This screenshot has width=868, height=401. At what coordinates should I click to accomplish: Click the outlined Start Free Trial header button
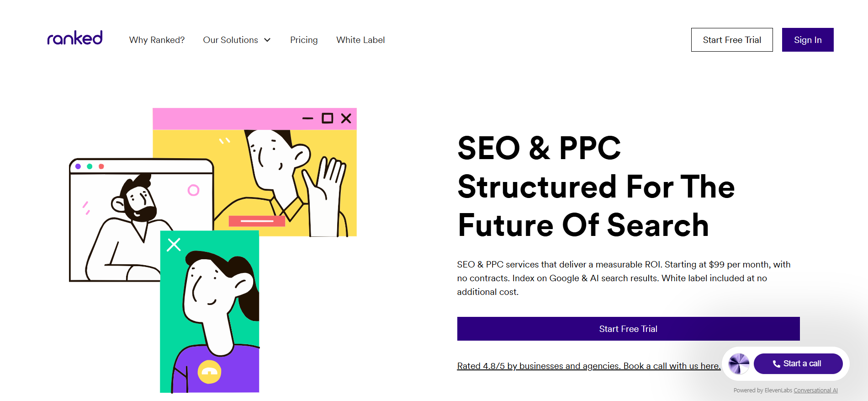(x=731, y=40)
